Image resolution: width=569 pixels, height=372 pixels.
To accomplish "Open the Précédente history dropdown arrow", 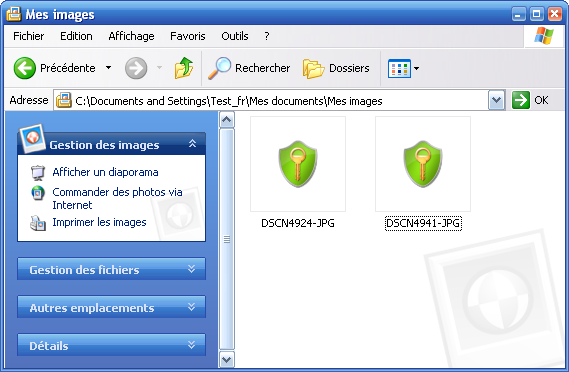I will click(109, 68).
